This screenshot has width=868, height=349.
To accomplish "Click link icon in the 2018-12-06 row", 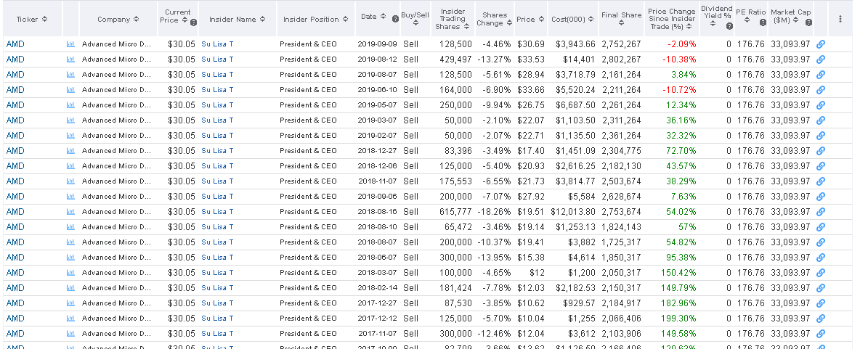I will point(821,166).
